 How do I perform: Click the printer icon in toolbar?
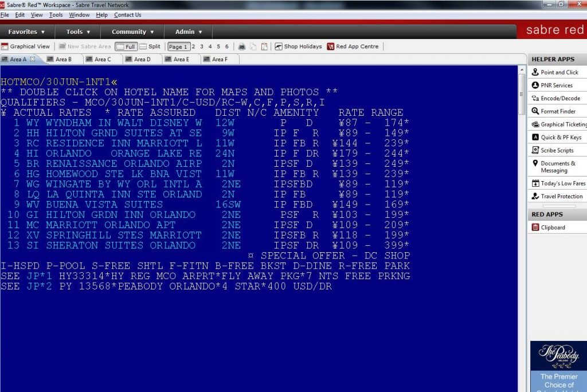click(x=242, y=46)
